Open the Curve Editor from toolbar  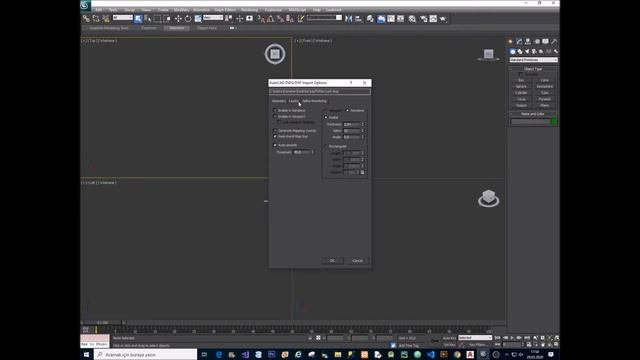point(391,19)
